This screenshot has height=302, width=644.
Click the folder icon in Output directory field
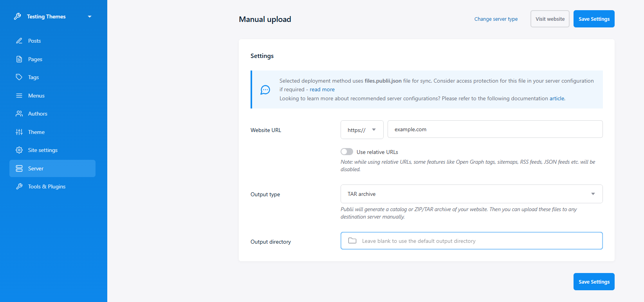click(x=352, y=241)
